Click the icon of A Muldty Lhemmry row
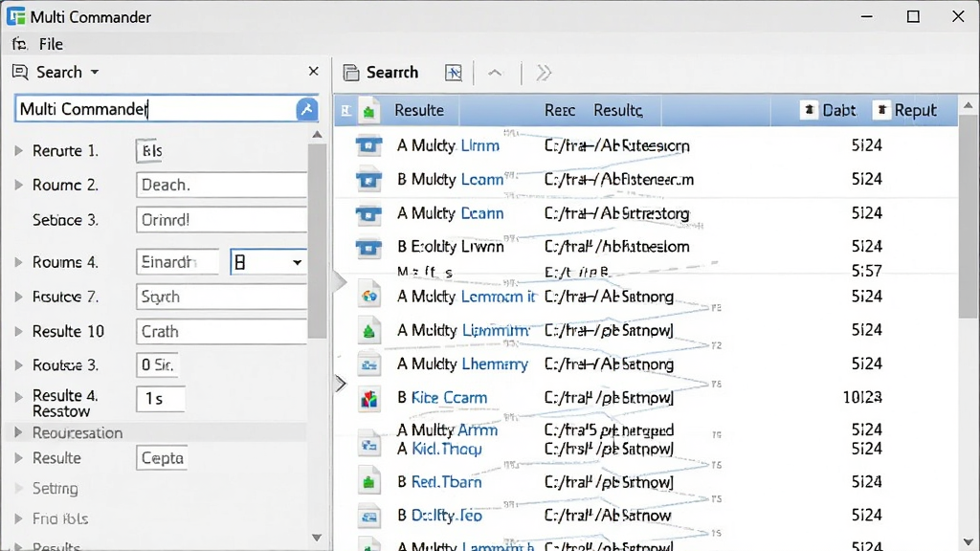Image resolution: width=980 pixels, height=551 pixels. 369,364
